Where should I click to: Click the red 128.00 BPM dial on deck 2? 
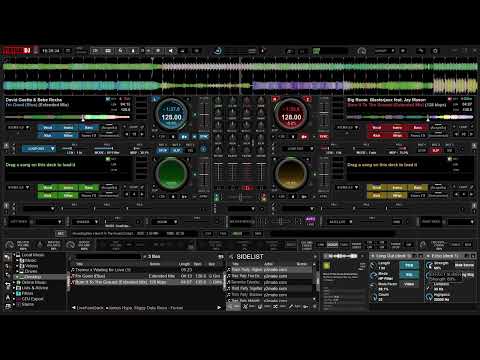pyautogui.click(x=291, y=115)
